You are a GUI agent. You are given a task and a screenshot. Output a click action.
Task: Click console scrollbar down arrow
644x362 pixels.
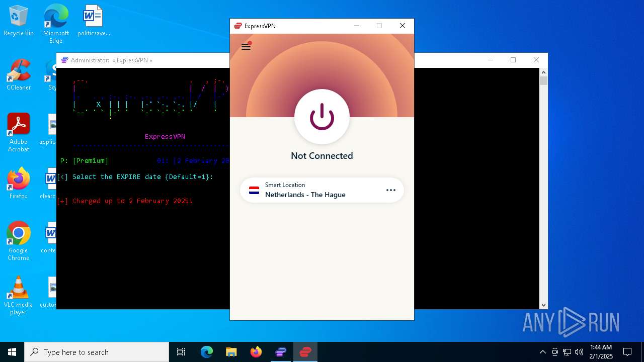(543, 305)
